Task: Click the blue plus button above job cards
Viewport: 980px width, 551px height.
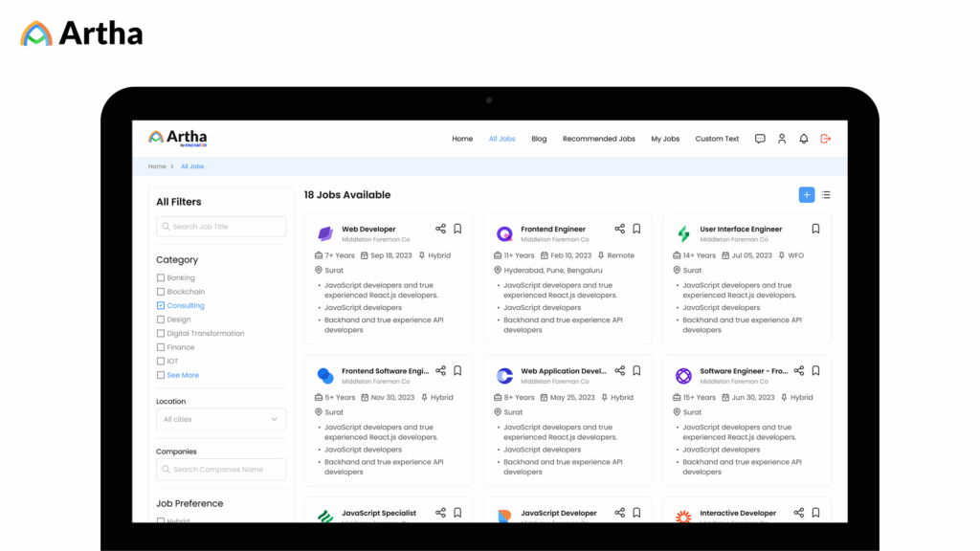Action: [806, 195]
